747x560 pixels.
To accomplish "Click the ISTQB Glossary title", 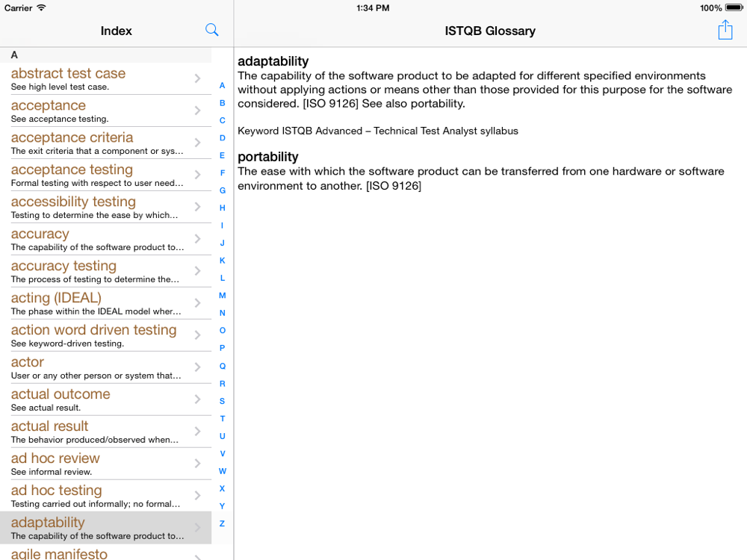I will (x=490, y=31).
